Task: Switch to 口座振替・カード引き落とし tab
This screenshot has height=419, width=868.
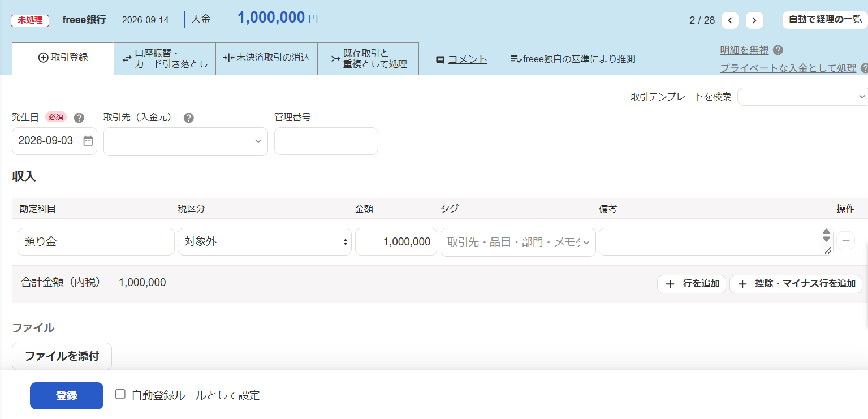Action: [x=165, y=58]
